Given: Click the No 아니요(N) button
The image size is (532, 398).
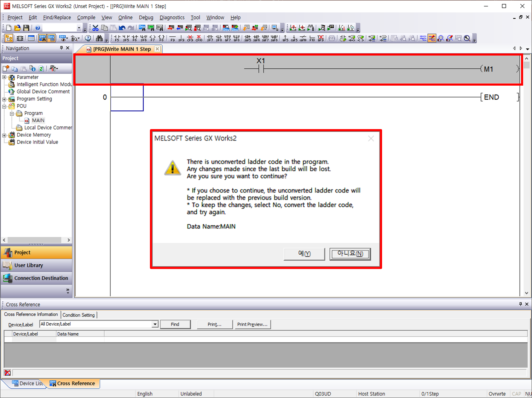Looking at the screenshot, I should [350, 254].
